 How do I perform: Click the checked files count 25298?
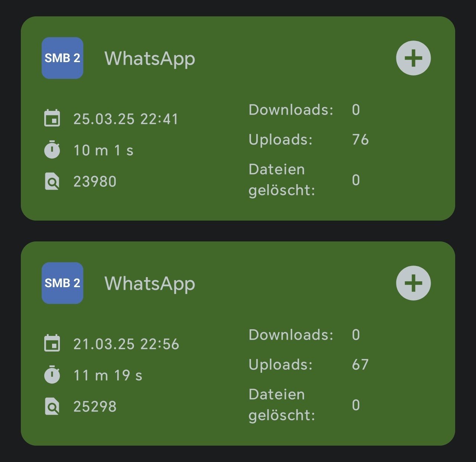point(95,407)
